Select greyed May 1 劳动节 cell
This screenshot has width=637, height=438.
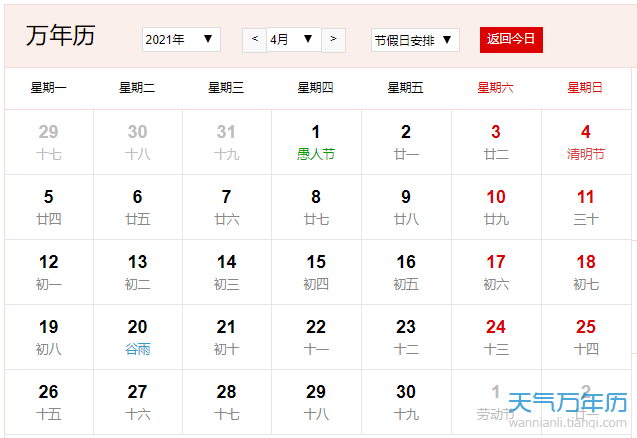click(496, 402)
